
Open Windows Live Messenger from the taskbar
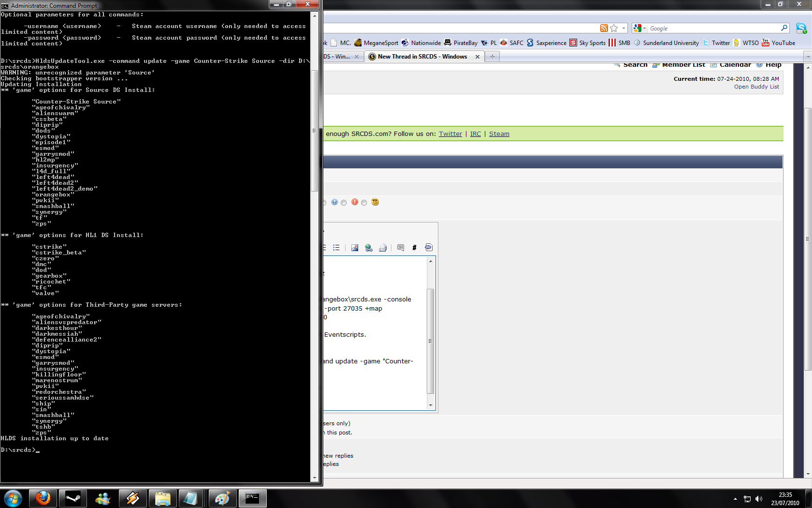tap(103, 498)
